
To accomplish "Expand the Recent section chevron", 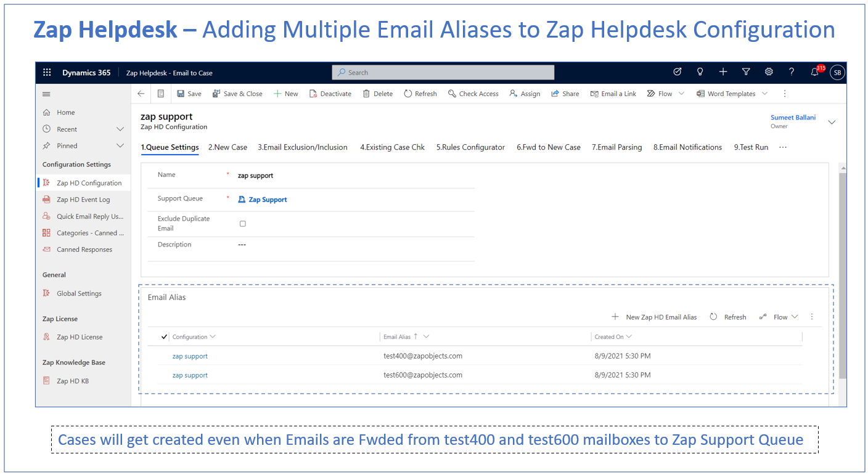I will point(120,129).
